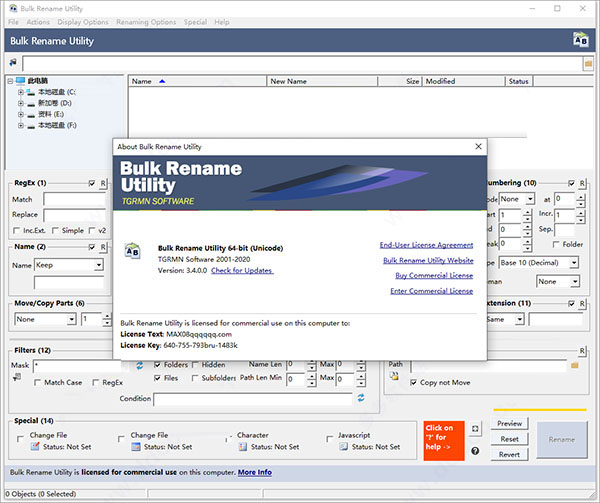Click the R reset button in Name panel
The height and width of the screenshot is (503, 600).
(103, 247)
